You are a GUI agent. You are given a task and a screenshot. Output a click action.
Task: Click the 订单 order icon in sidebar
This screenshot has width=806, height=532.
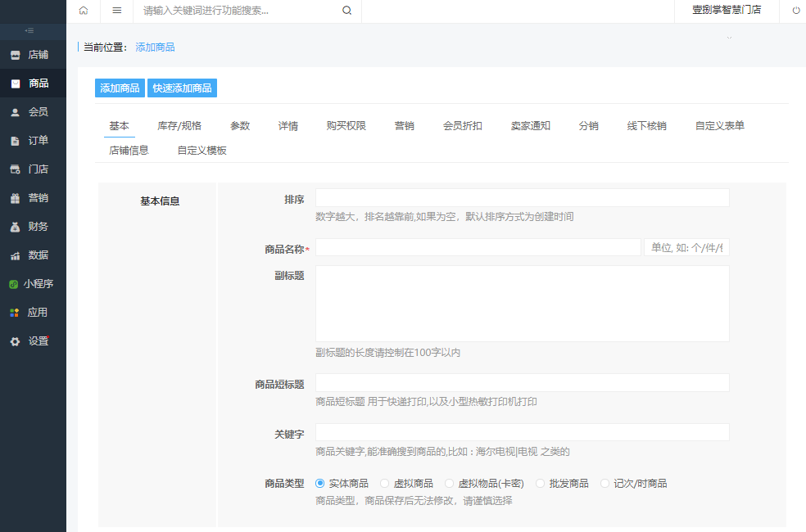coord(16,141)
